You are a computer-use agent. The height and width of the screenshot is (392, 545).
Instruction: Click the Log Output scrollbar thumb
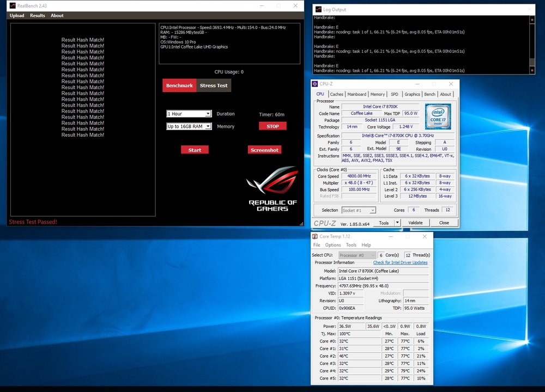(532, 62)
